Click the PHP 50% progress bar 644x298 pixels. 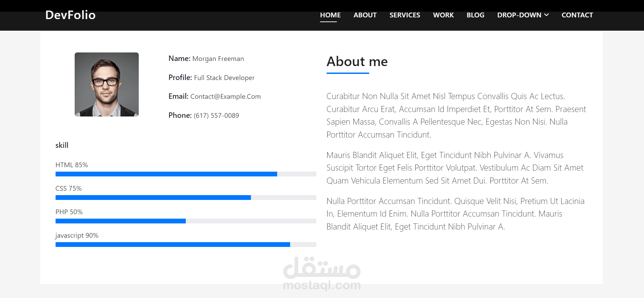pos(186,221)
